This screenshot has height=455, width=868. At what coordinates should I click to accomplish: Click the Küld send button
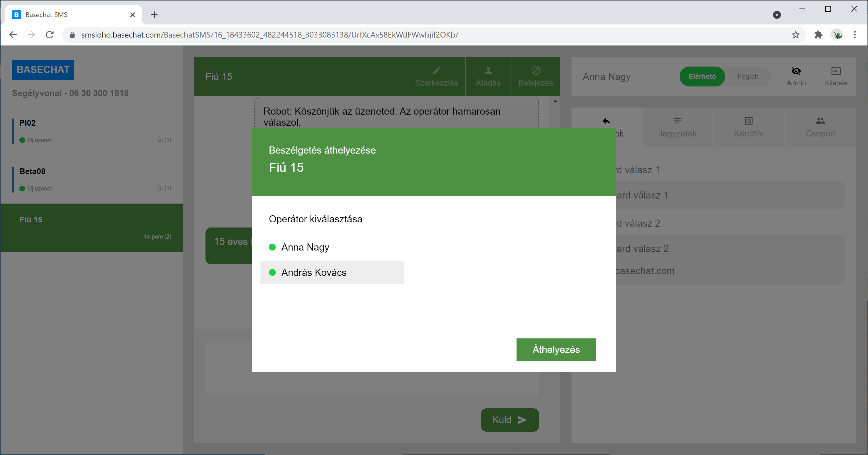509,420
